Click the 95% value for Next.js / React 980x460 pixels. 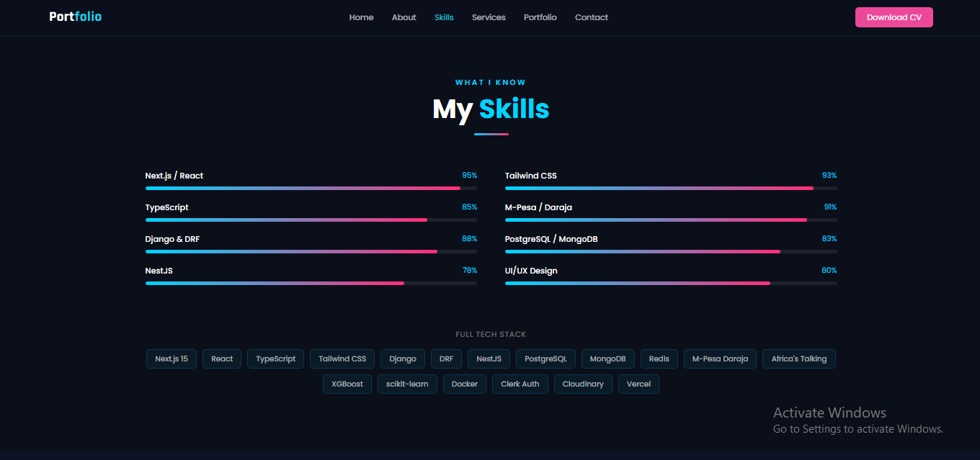(470, 176)
